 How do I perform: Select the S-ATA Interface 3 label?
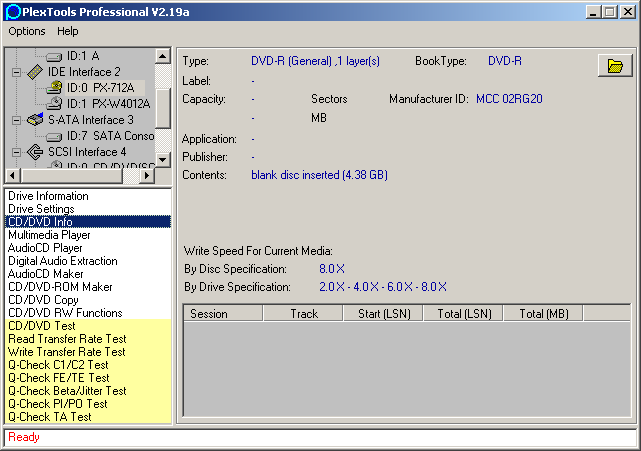[x=91, y=120]
